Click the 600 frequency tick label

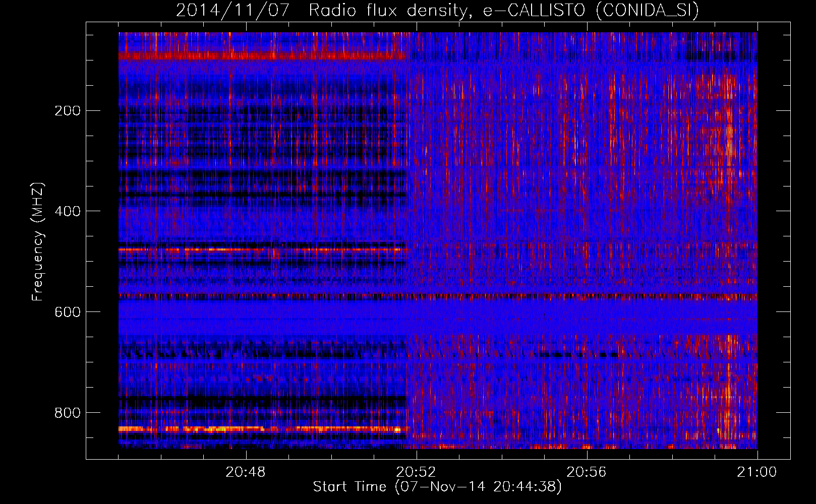pyautogui.click(x=68, y=312)
